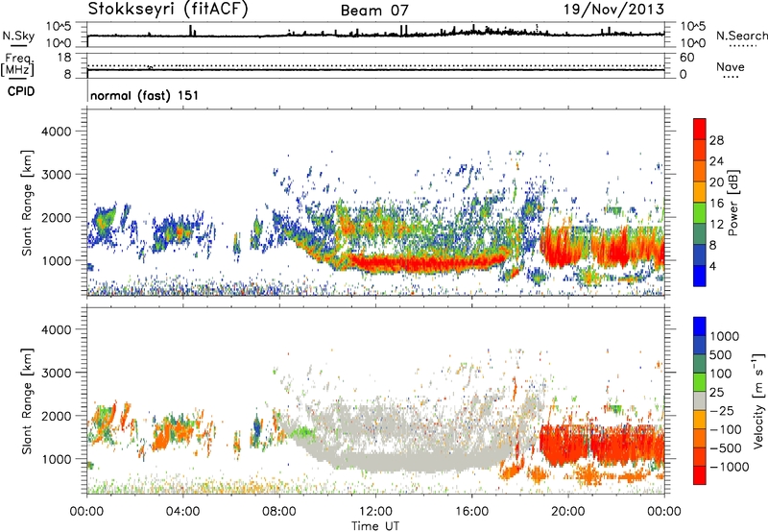This screenshot has height=532, width=768.
Task: Click the 20 label on the Power colorbar
Action: tap(716, 182)
